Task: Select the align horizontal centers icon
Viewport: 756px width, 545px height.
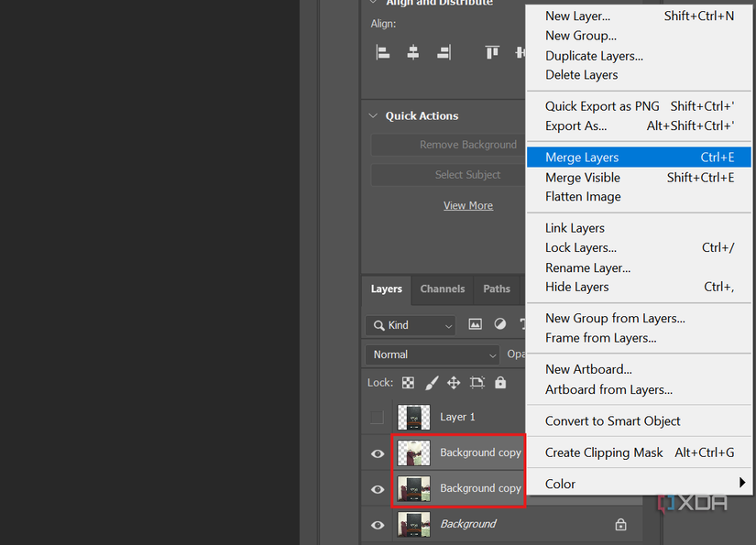Action: (412, 52)
